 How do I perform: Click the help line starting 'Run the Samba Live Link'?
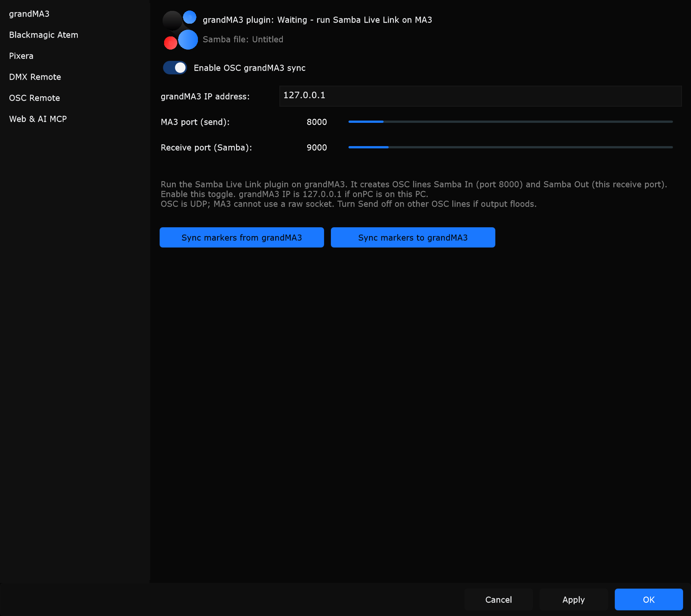pos(414,184)
